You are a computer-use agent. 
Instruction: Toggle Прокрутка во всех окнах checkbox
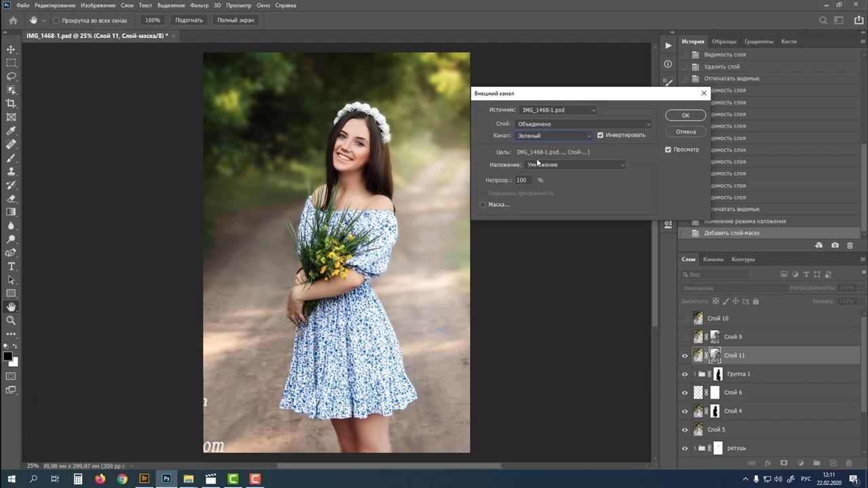(56, 20)
